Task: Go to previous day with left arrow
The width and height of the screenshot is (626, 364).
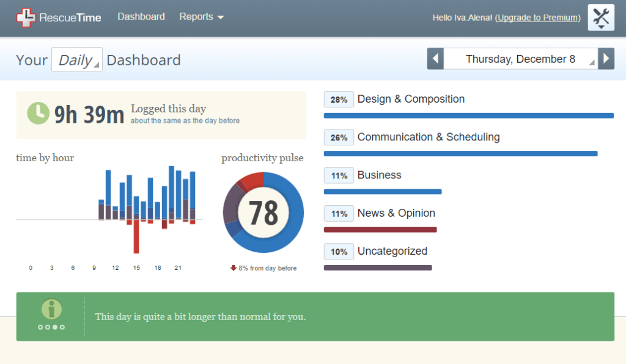Action: pyautogui.click(x=435, y=59)
